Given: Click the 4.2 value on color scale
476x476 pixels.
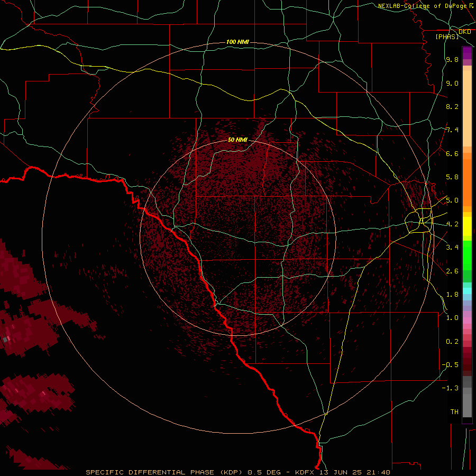Looking at the screenshot, I should tap(452, 224).
